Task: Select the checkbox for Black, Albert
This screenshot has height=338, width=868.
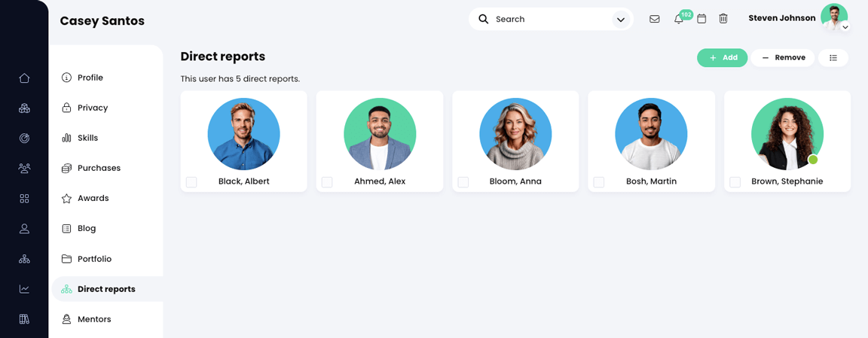Action: [x=191, y=182]
